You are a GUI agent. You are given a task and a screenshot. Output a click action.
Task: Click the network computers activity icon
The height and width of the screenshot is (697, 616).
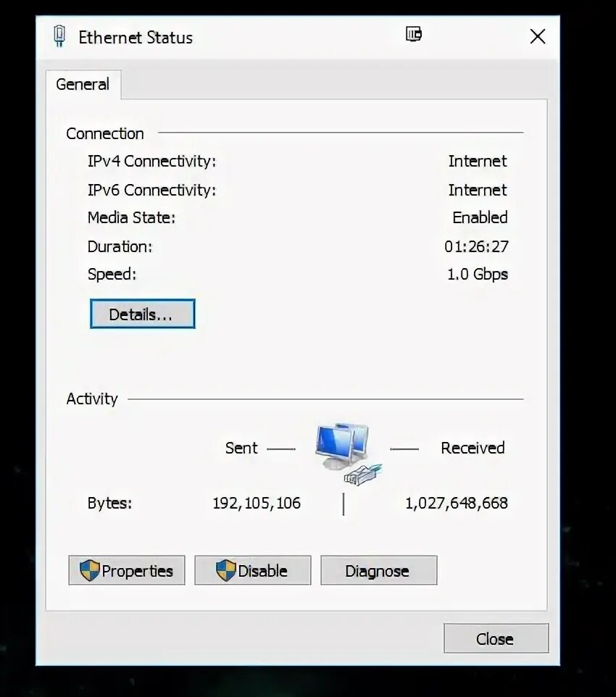point(349,453)
